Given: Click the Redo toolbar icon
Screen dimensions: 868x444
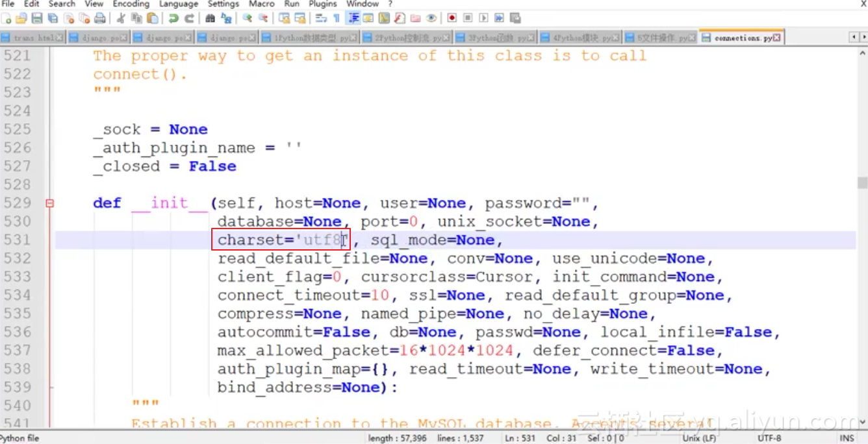Looking at the screenshot, I should [189, 18].
